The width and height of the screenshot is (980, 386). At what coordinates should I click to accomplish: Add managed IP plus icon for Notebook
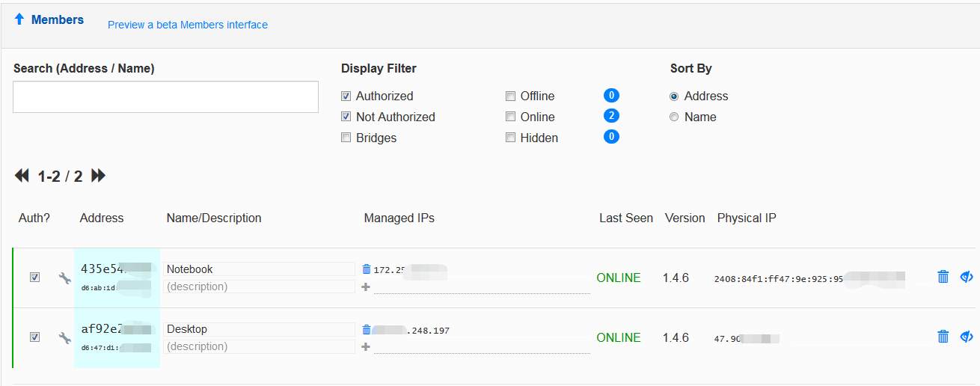pos(366,287)
